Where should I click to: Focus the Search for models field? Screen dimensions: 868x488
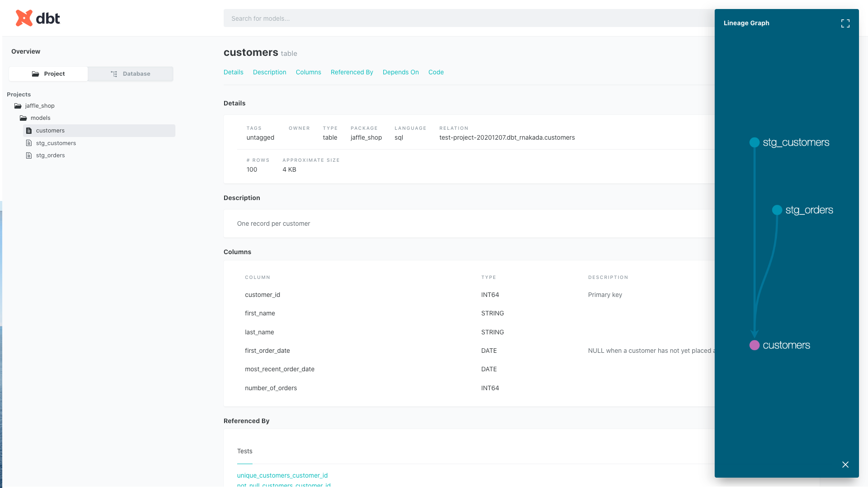tap(469, 18)
